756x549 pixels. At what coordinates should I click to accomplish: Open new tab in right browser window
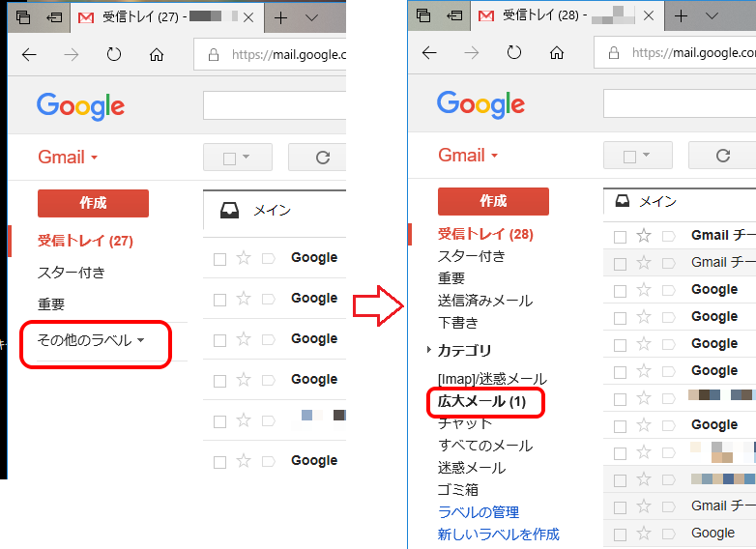681,15
